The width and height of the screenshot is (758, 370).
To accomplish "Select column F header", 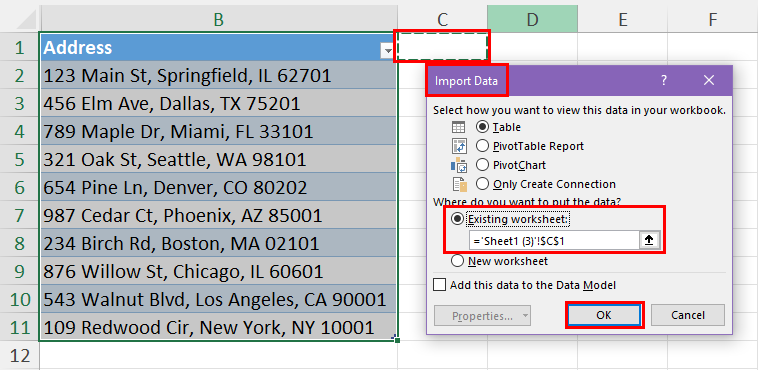I will (x=713, y=19).
